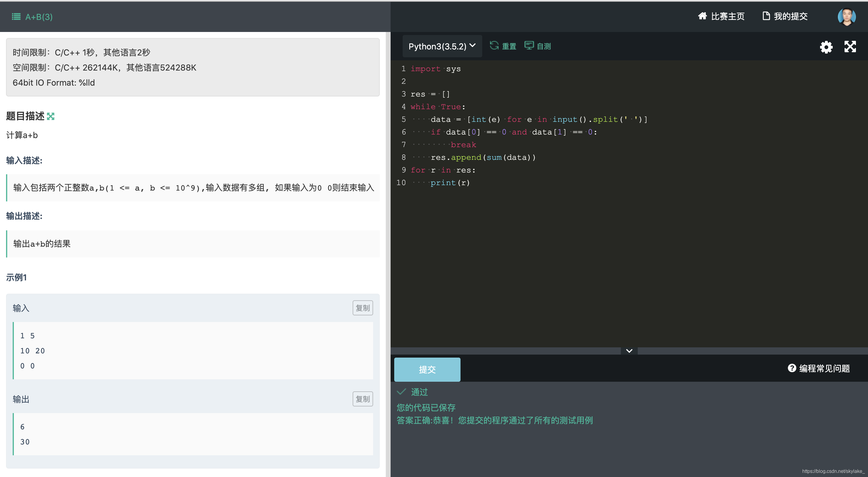Click the user avatar photo

tap(846, 16)
